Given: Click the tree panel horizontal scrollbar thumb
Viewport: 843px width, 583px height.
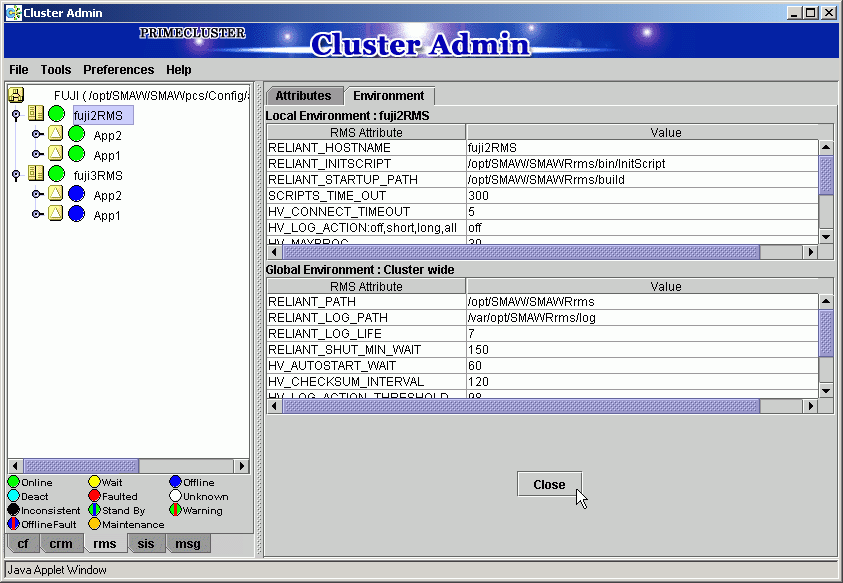Looking at the screenshot, I should click(x=81, y=466).
